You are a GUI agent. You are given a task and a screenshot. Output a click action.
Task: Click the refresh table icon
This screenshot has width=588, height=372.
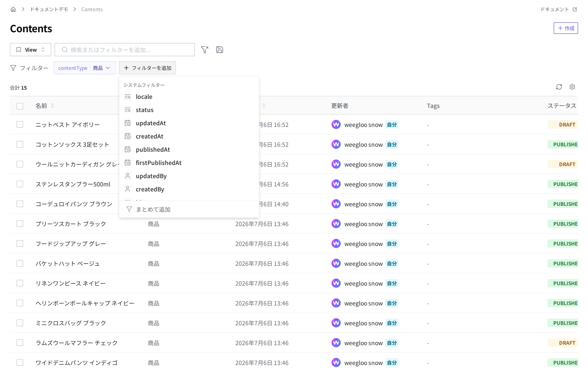coord(559,87)
